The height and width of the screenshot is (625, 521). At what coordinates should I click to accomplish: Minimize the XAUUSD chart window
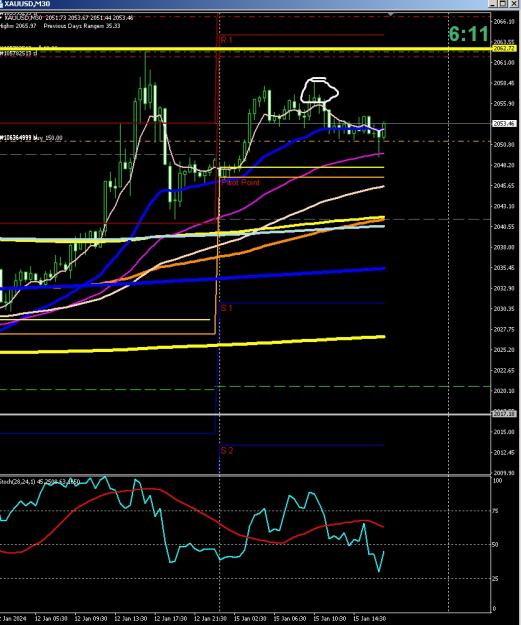pos(493,4)
